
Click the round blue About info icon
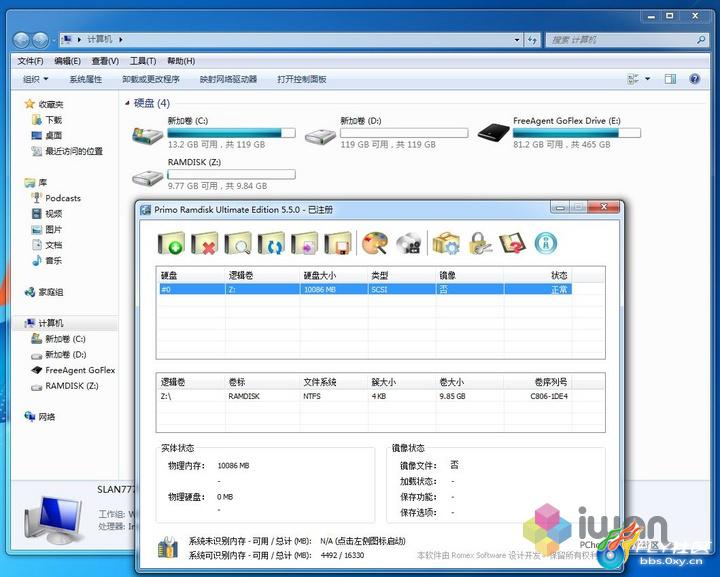(546, 243)
